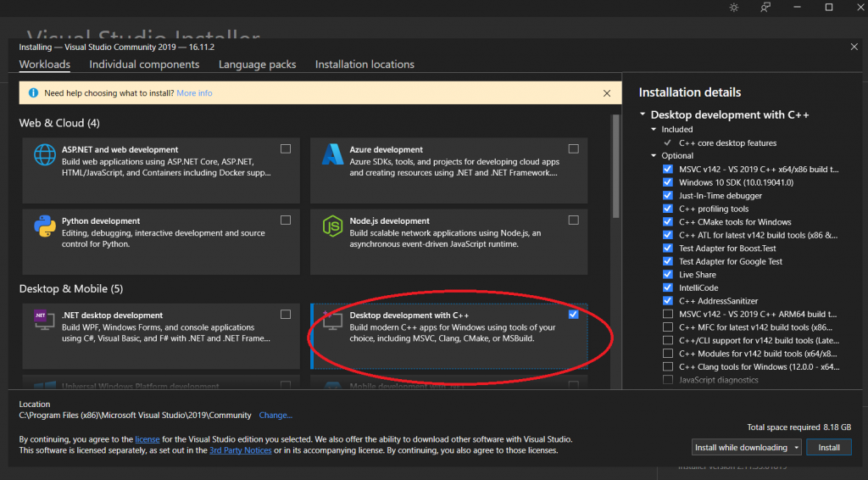The height and width of the screenshot is (480, 868).
Task: Uncheck Windows 10 SDK (10.0.19041.0)
Action: tap(668, 182)
